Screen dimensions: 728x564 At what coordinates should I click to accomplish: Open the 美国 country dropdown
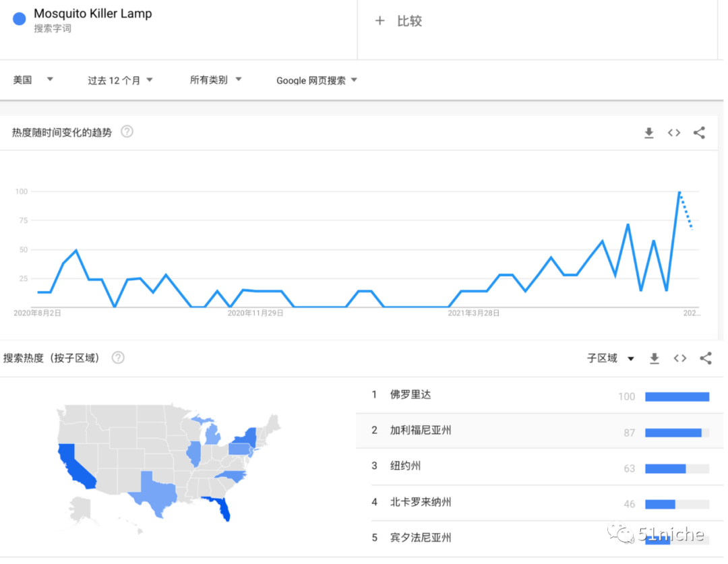(x=33, y=80)
